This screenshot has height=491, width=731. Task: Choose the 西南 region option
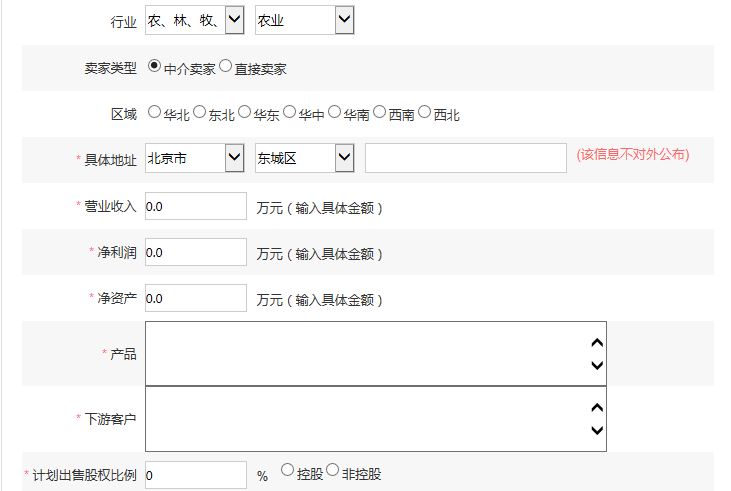(379, 112)
